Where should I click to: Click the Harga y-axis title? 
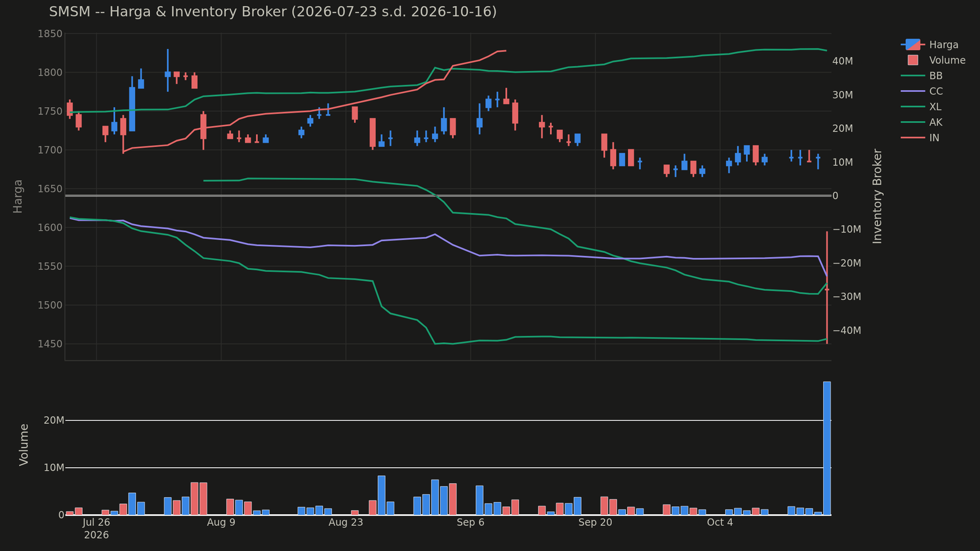(18, 196)
